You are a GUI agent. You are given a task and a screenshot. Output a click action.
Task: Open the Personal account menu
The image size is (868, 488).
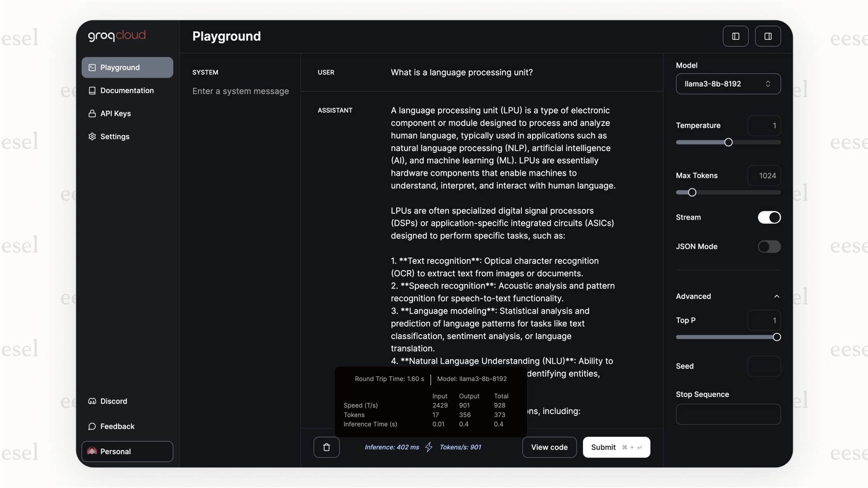click(x=127, y=451)
